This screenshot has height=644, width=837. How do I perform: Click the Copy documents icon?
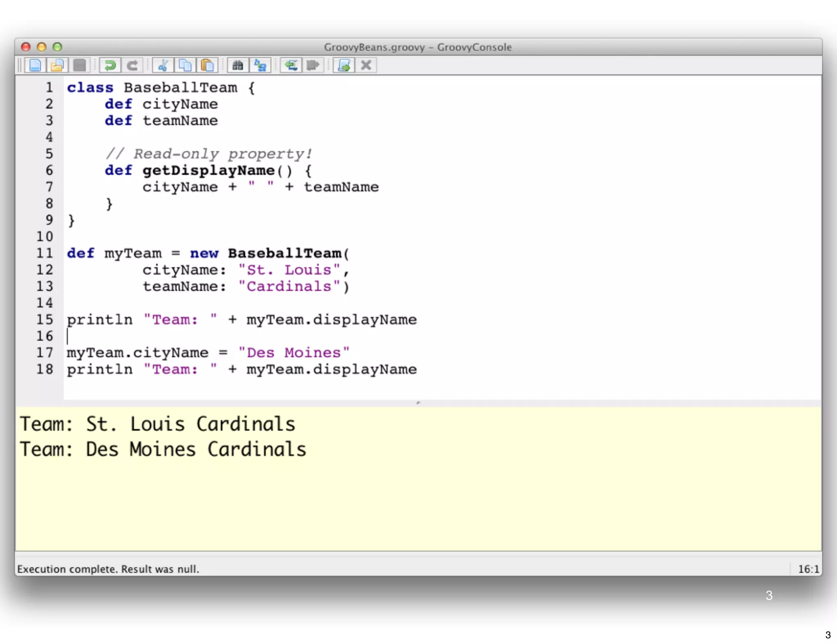coord(185,65)
